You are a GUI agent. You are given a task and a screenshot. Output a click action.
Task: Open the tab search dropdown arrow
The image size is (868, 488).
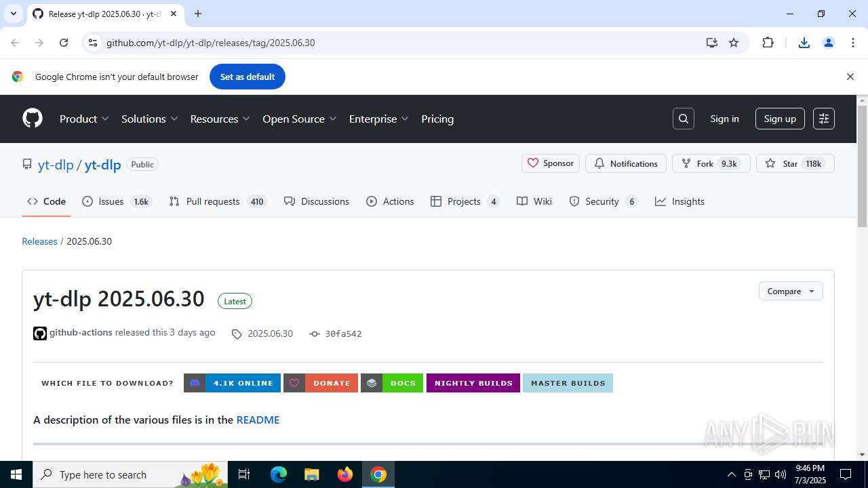coord(13,14)
